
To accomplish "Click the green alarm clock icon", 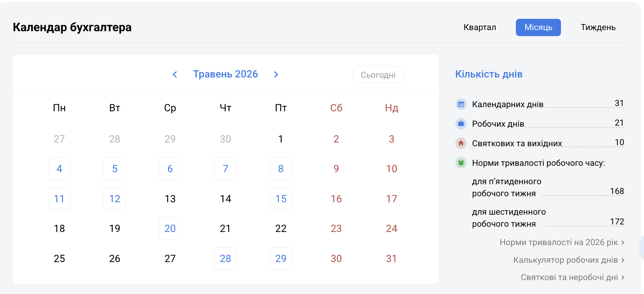I will coord(461,163).
